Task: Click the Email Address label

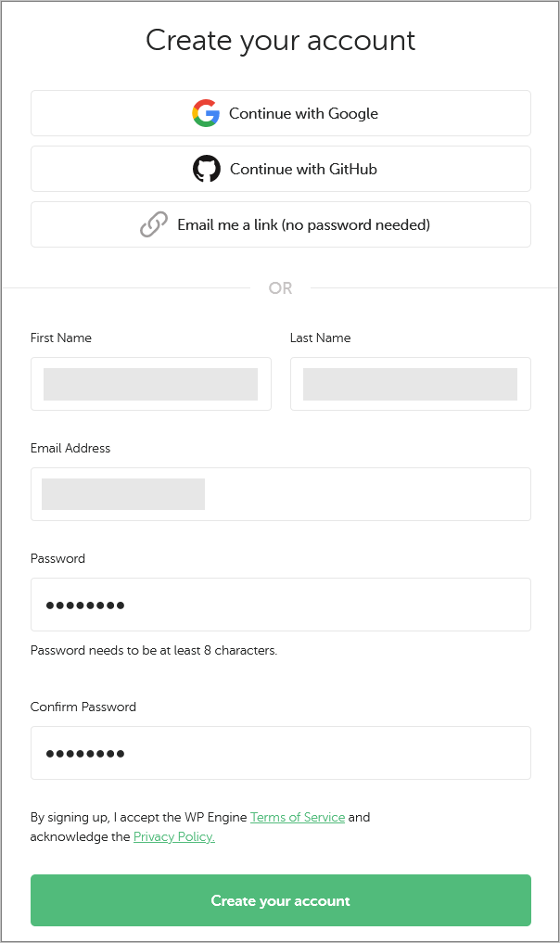Action: [x=70, y=448]
